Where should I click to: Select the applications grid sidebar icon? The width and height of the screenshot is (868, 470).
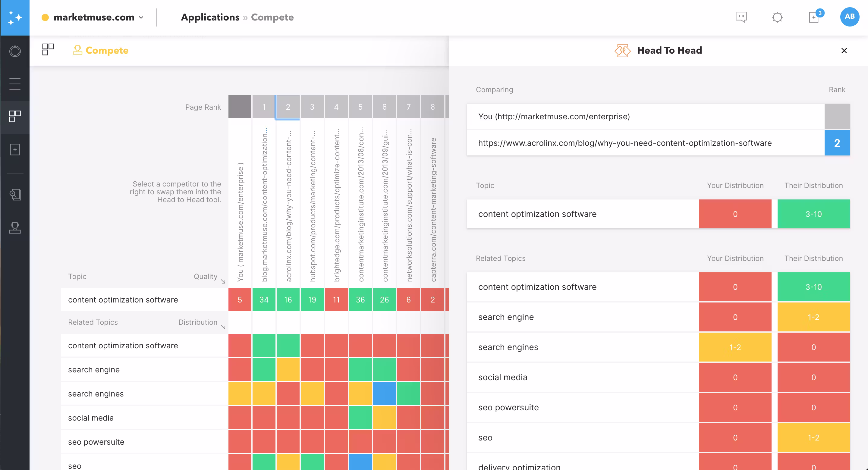click(x=15, y=116)
